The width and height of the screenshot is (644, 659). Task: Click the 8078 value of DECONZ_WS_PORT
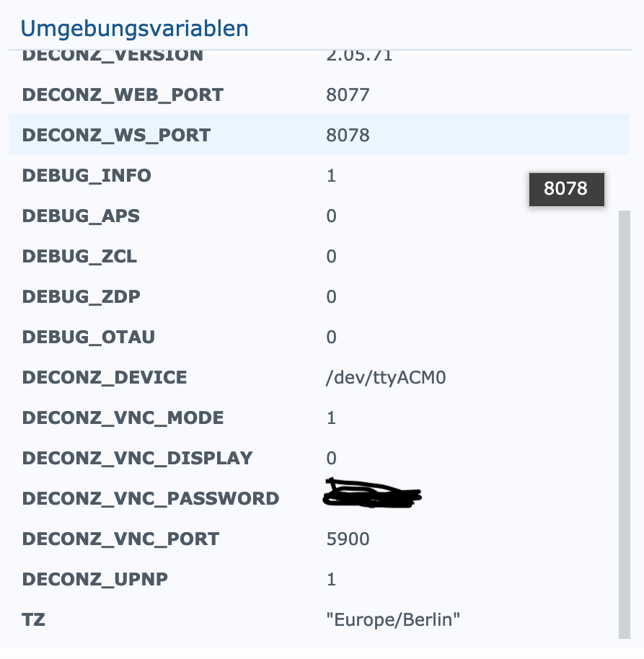(348, 135)
